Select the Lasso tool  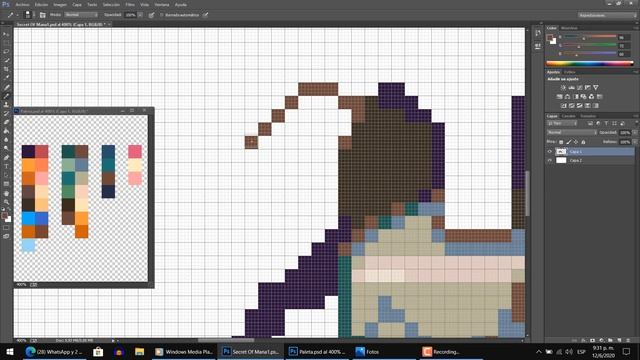click(x=6, y=52)
